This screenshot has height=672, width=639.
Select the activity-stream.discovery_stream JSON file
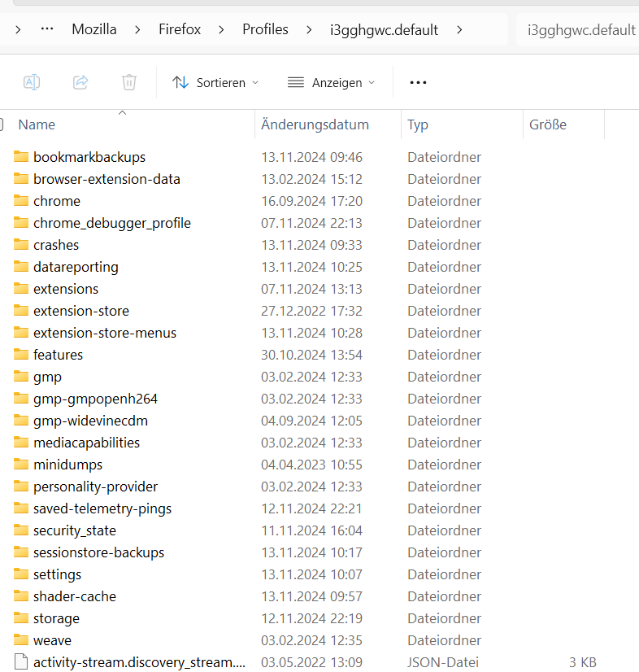tap(139, 662)
